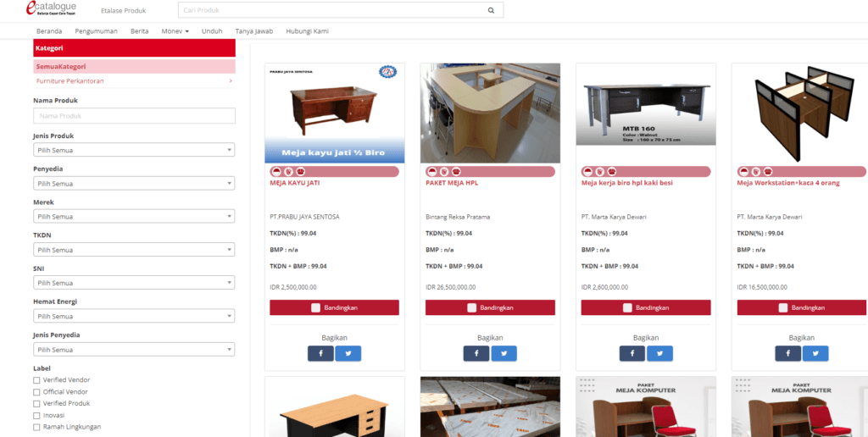The width and height of the screenshot is (868, 437).
Task: Open the Meja kayu jati ½ Biro image
Action: 334,113
